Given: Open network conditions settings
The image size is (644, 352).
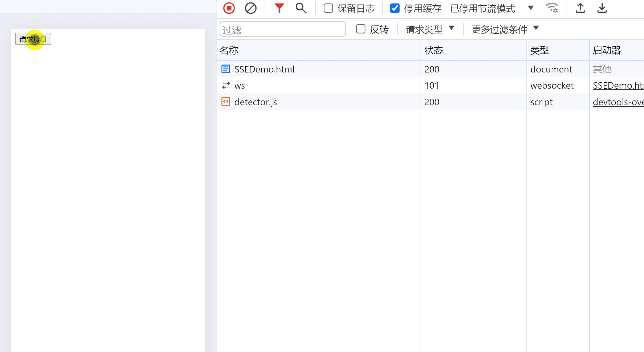Looking at the screenshot, I should [552, 8].
